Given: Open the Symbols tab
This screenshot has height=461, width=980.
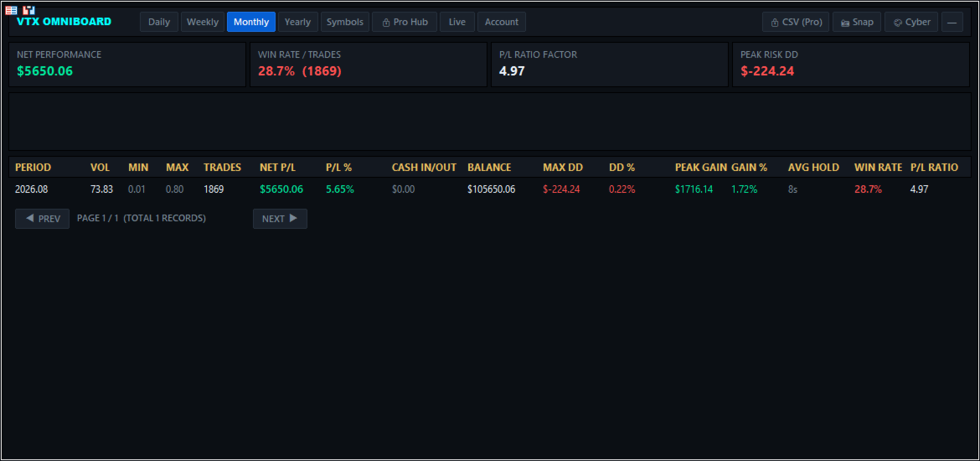Looking at the screenshot, I should (x=345, y=22).
